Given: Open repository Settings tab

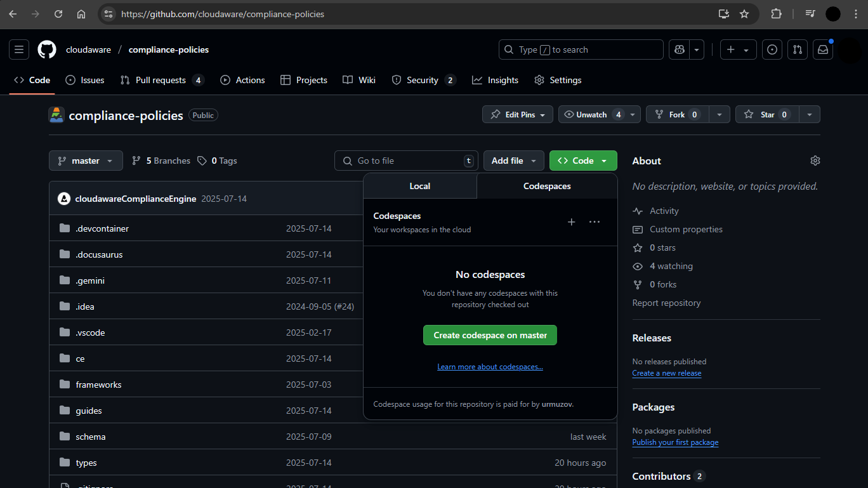Looking at the screenshot, I should click(x=558, y=80).
